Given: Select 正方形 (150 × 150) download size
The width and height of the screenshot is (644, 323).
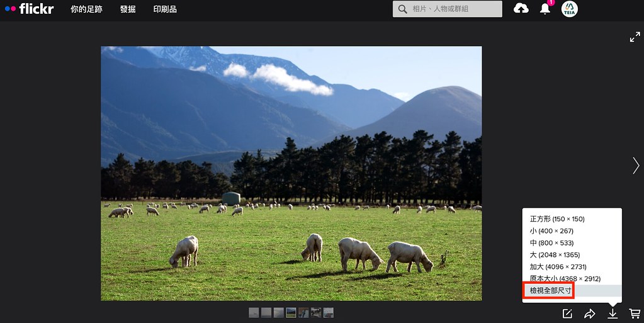Looking at the screenshot, I should click(x=557, y=219).
